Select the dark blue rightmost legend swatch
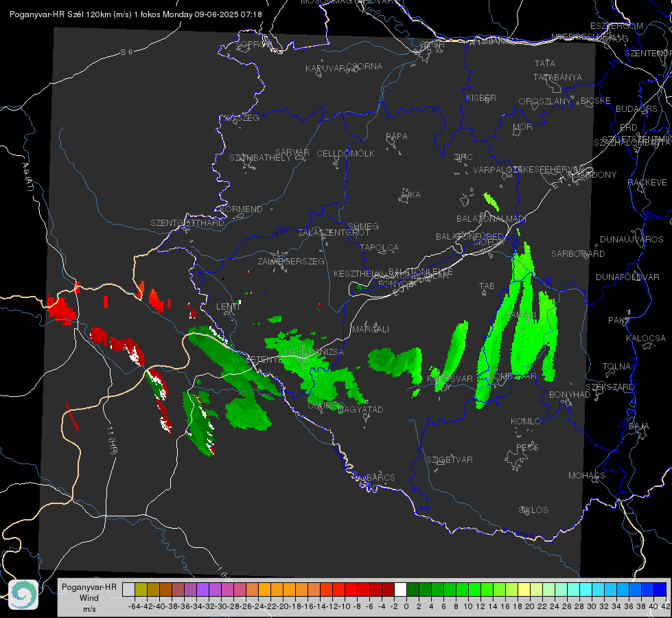 660,589
